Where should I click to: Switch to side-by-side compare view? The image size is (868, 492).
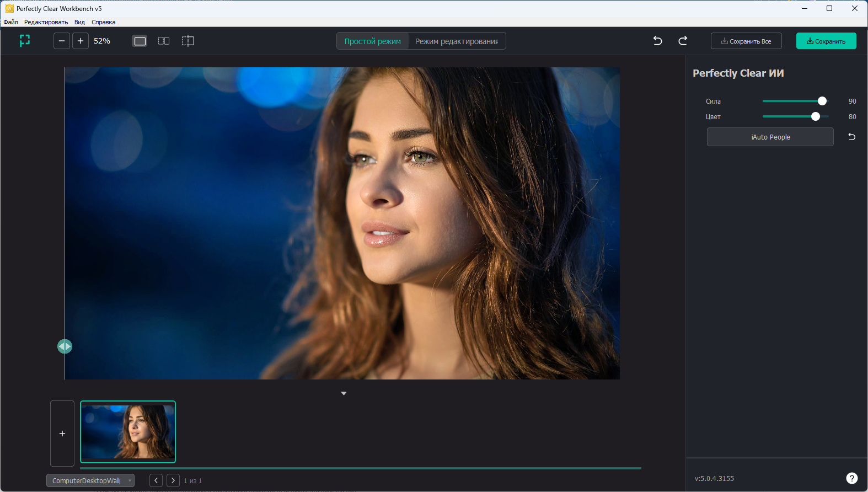click(164, 41)
